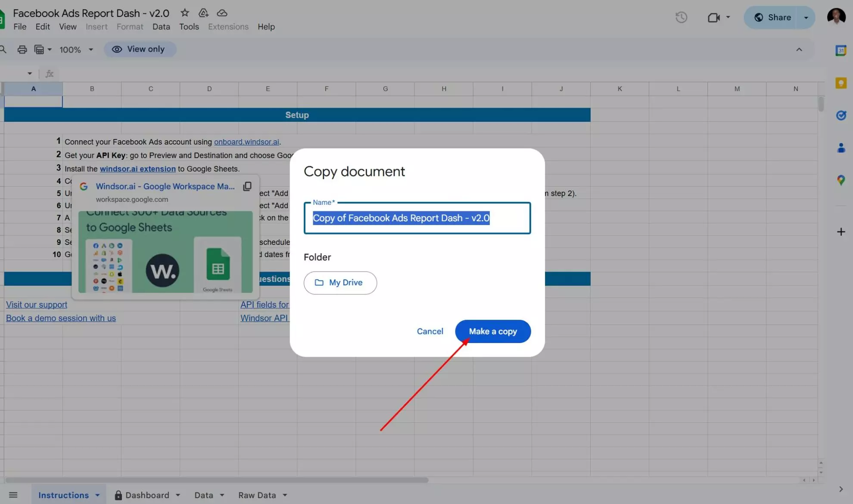This screenshot has height=504, width=853.
Task: Open the Instructions tab menu arrow
Action: click(97, 495)
